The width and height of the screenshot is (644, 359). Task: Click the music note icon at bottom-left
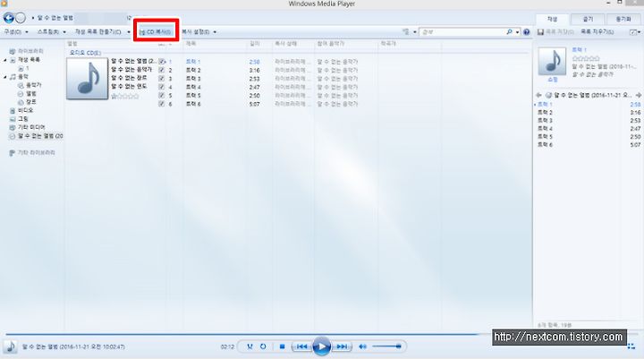point(10,346)
